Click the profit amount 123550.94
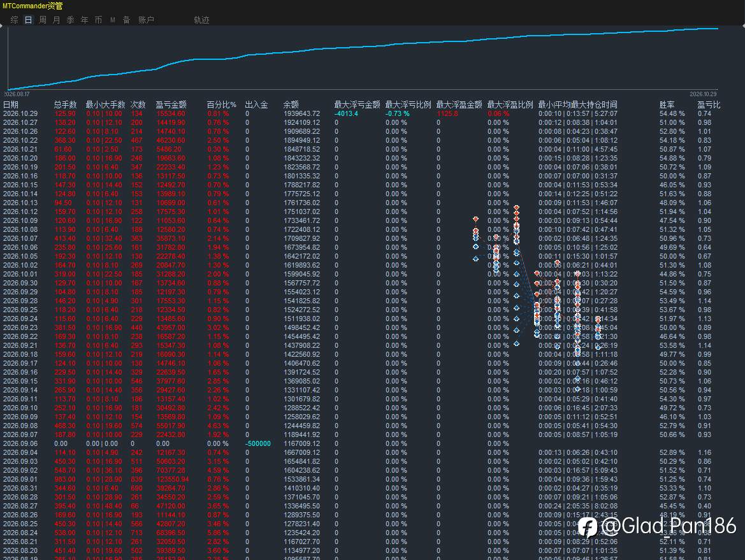The width and height of the screenshot is (745, 560). click(x=173, y=479)
